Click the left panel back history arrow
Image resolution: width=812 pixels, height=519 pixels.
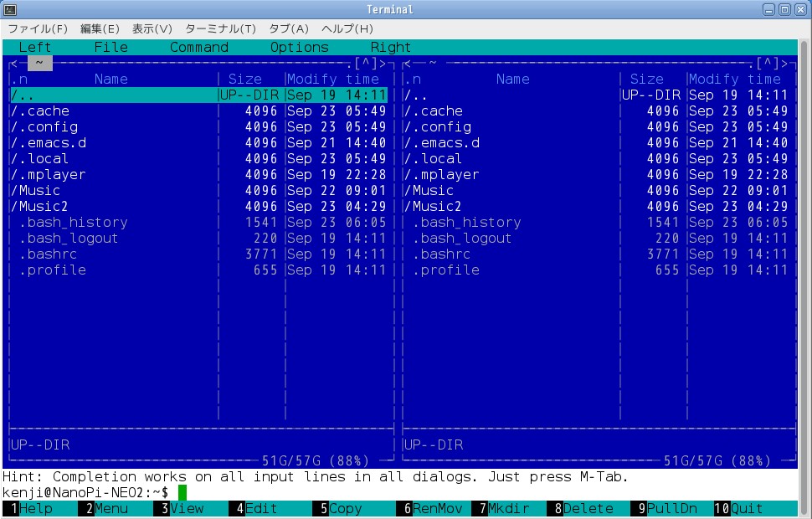click(14, 64)
